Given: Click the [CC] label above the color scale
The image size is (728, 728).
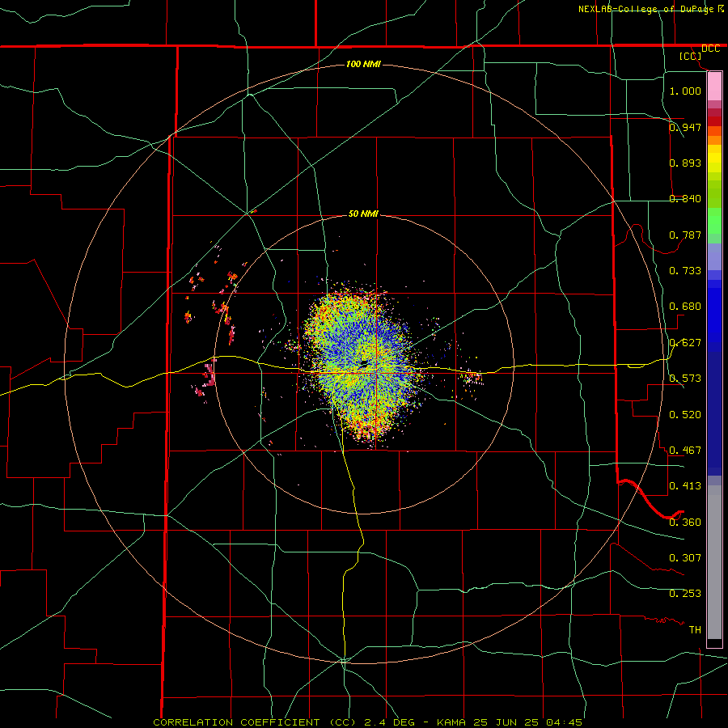Looking at the screenshot, I should 691,56.
